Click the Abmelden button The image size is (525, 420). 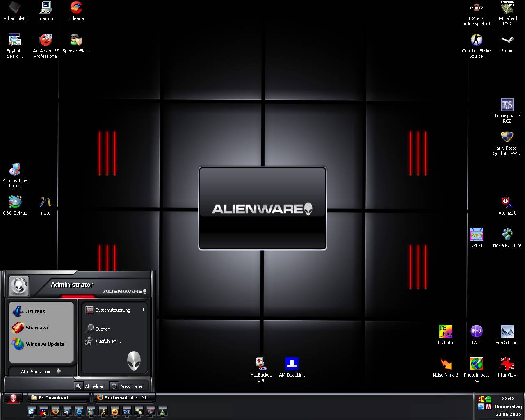point(90,386)
